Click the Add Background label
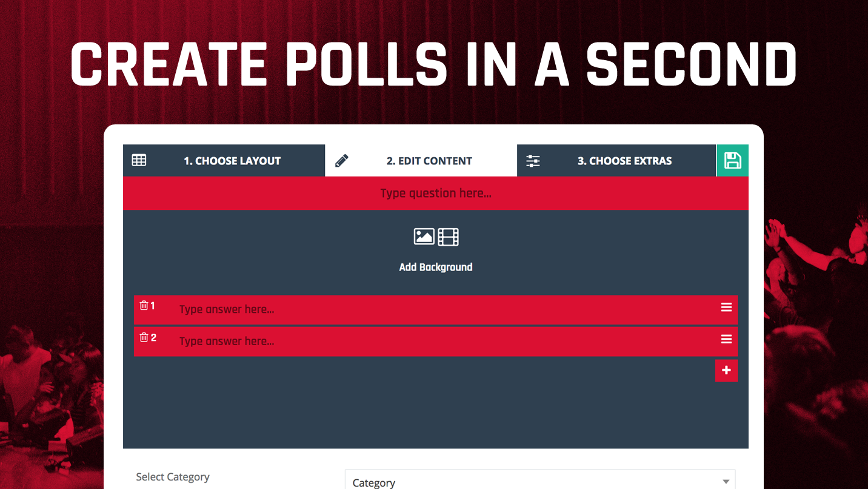868x489 pixels. pos(435,267)
